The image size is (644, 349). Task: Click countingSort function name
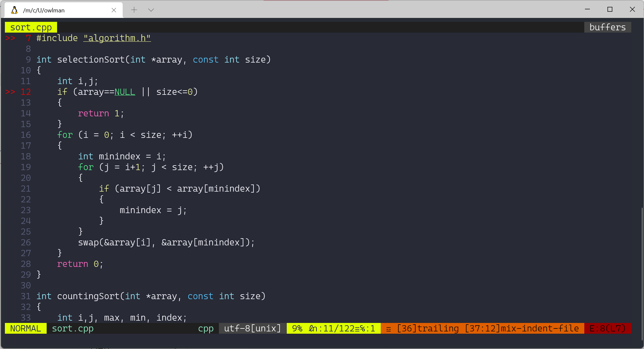point(88,296)
